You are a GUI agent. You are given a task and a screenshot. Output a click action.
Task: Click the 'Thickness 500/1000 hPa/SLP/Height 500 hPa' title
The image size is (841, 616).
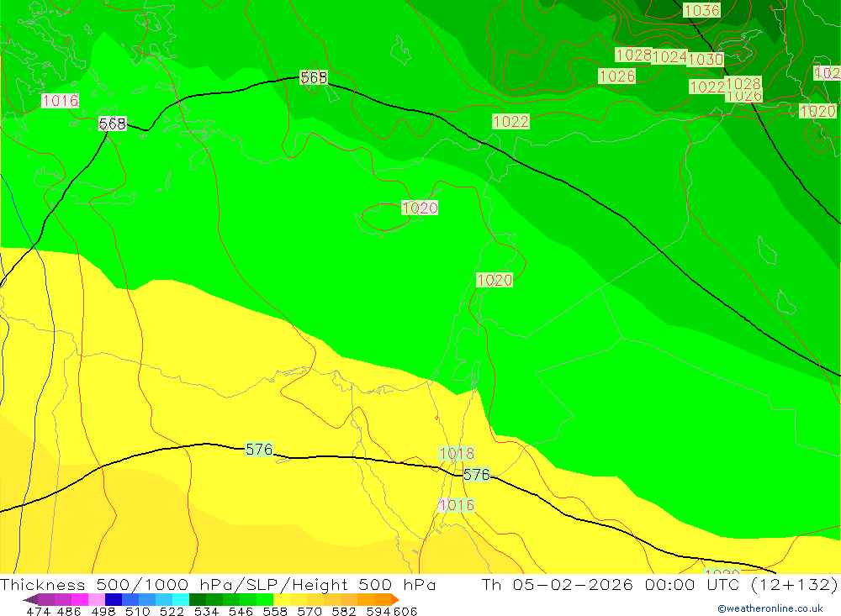218,584
